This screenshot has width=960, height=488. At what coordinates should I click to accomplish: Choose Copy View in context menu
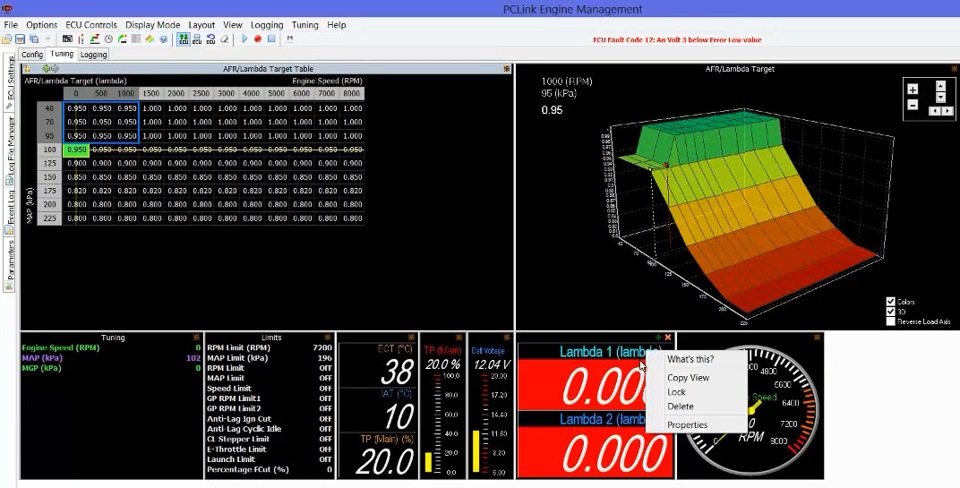click(688, 378)
